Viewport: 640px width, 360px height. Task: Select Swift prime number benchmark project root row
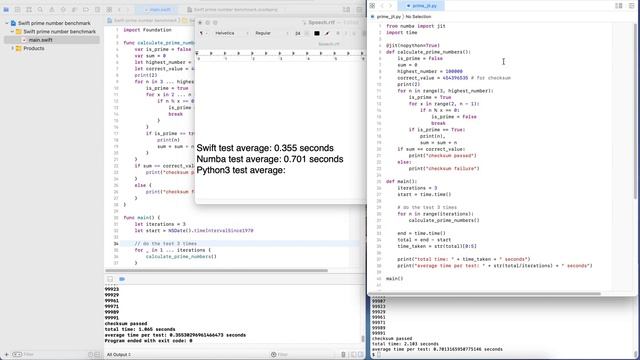coord(51,23)
